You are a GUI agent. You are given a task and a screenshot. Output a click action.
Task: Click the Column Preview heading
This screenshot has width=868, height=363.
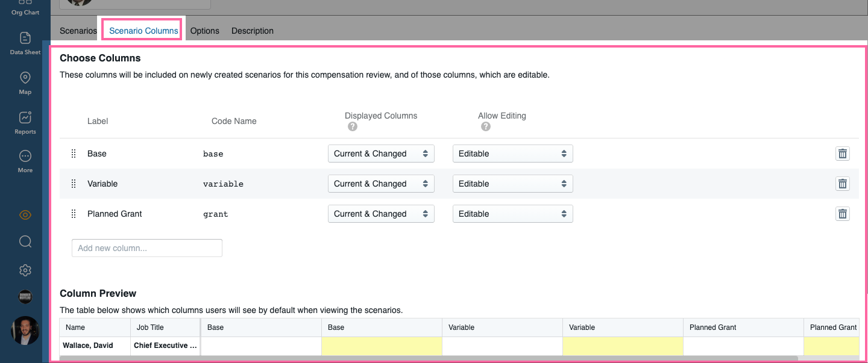click(98, 294)
